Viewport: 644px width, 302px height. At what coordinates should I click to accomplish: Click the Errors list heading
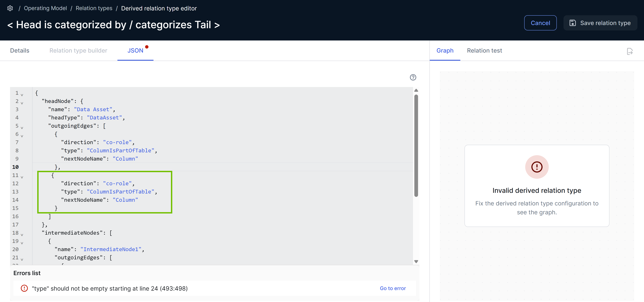pyautogui.click(x=27, y=273)
